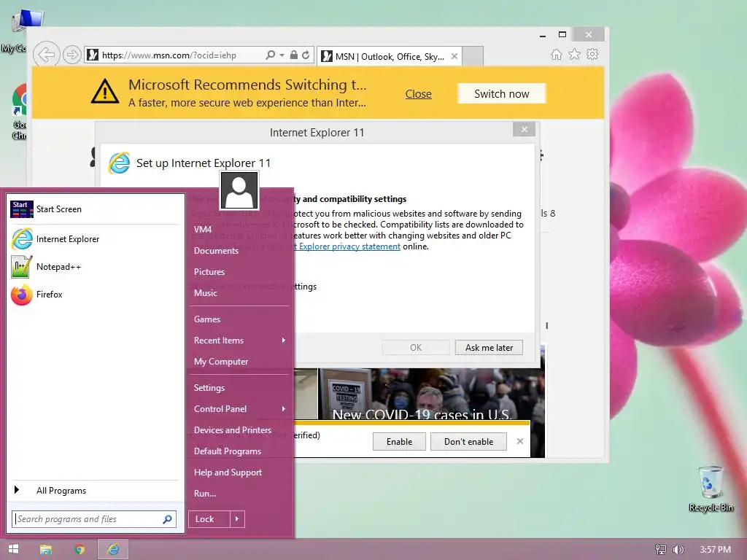Click Don't enable button

468,441
